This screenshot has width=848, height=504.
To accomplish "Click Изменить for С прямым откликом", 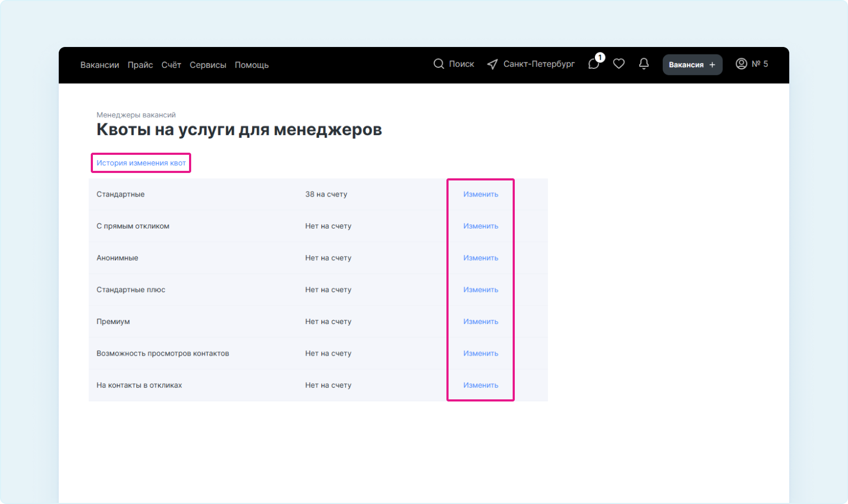I will [x=481, y=226].
